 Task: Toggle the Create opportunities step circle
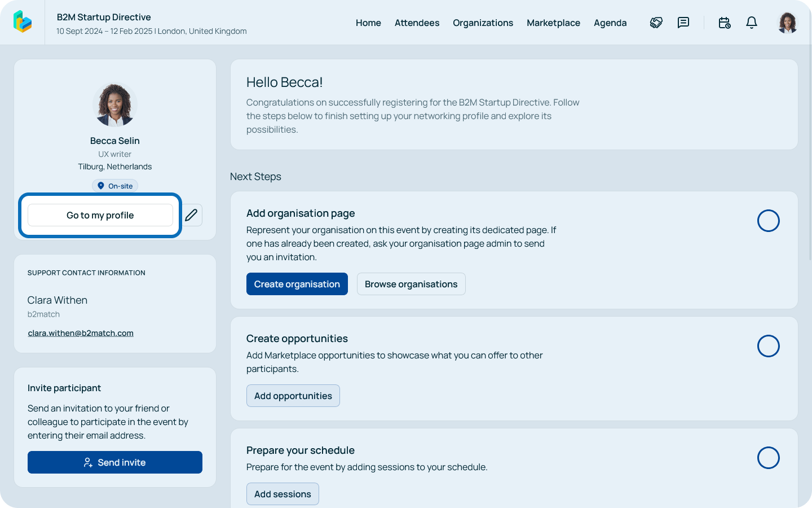pyautogui.click(x=768, y=346)
